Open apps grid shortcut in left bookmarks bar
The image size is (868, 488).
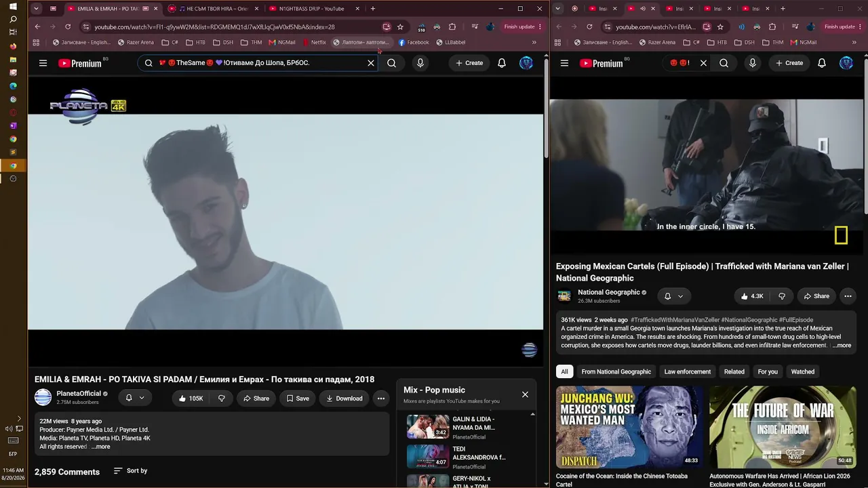[x=37, y=42]
